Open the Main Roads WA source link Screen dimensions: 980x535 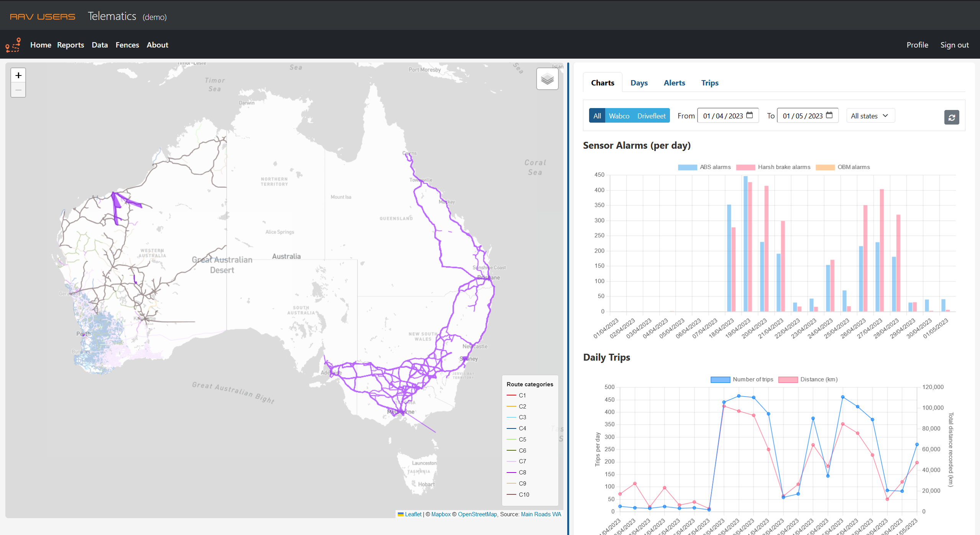(541, 514)
